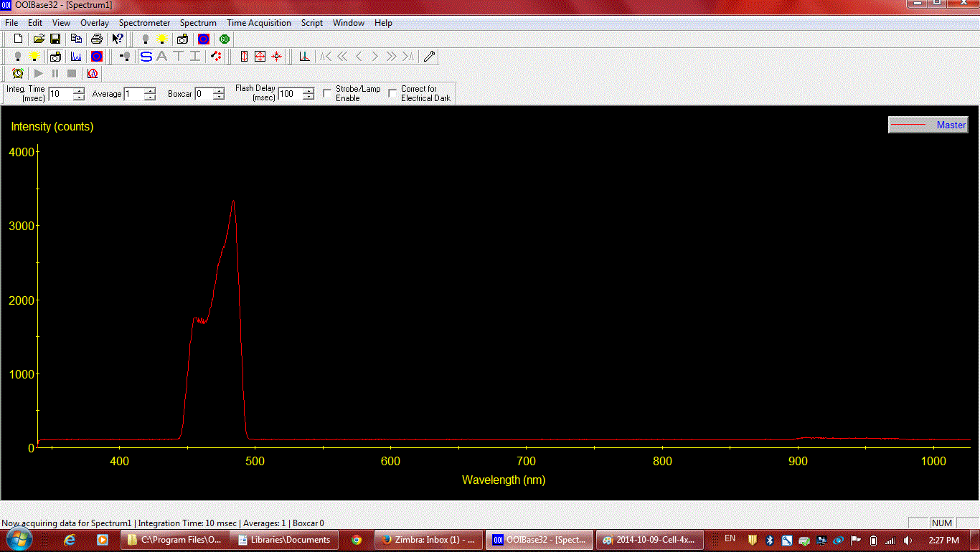Image resolution: width=980 pixels, height=552 pixels.
Task: Print the current spectrum
Action: [96, 39]
